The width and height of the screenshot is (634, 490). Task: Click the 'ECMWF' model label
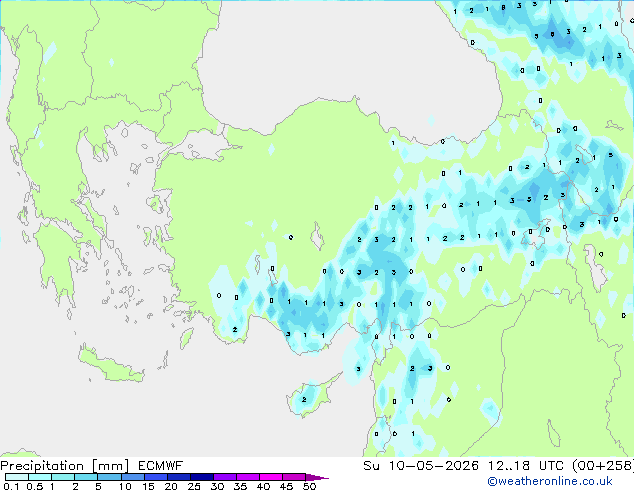[x=161, y=466]
